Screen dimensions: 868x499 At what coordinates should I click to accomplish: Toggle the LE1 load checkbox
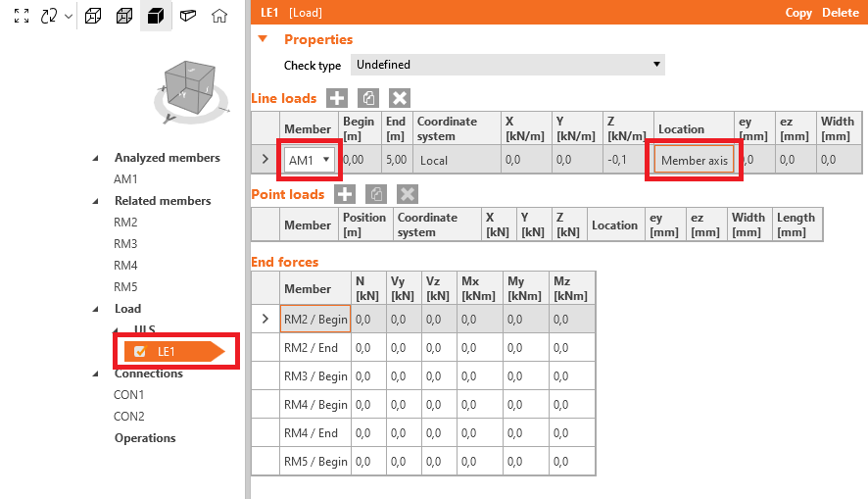click(x=139, y=351)
